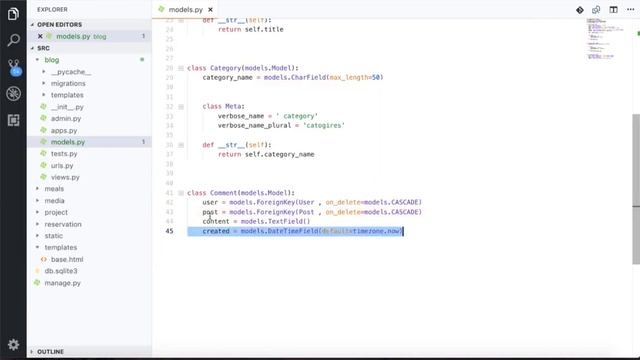Expand the migrations folder
The height and width of the screenshot is (360, 640).
coord(44,83)
